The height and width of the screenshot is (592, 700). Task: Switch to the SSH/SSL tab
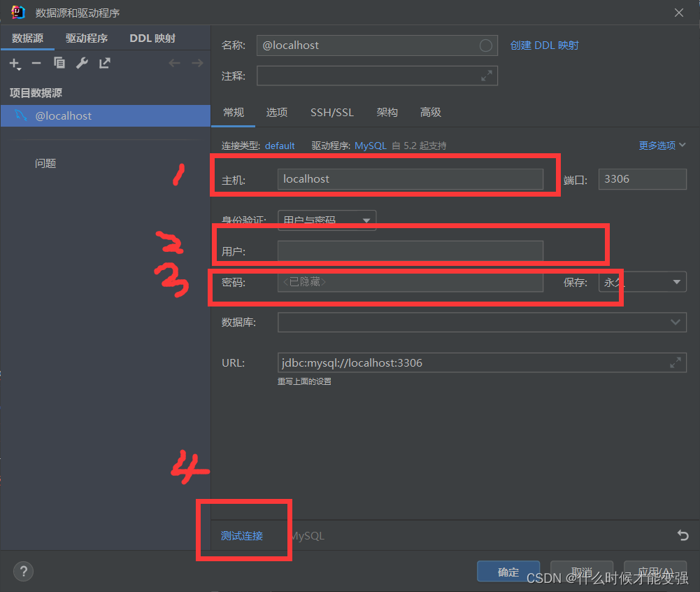(331, 112)
